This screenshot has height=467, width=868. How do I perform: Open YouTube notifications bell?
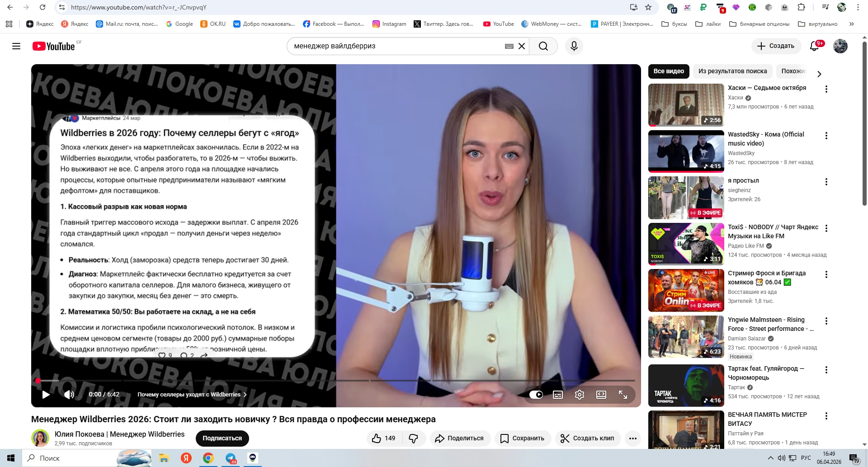click(x=814, y=46)
